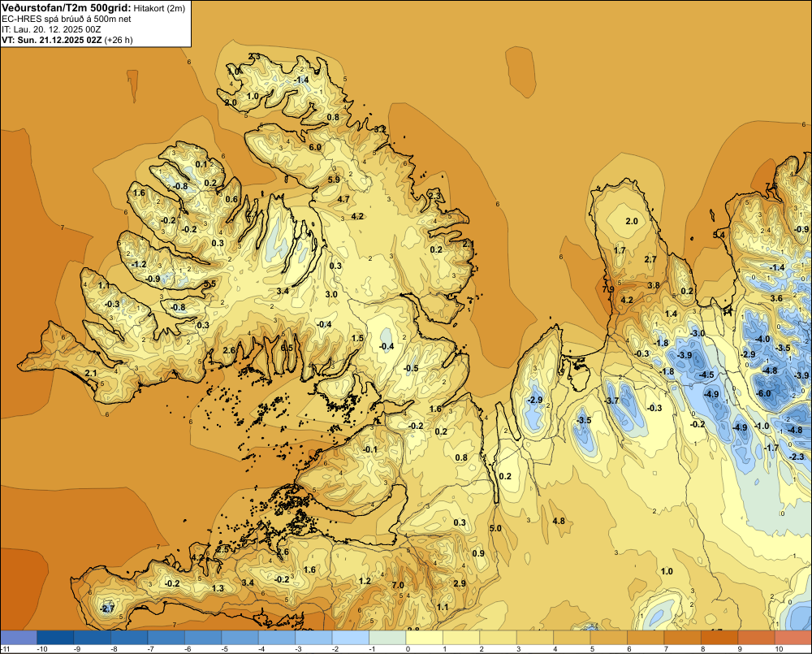Click the '6.5' temperature value on map
The image size is (812, 654).
coord(287,348)
